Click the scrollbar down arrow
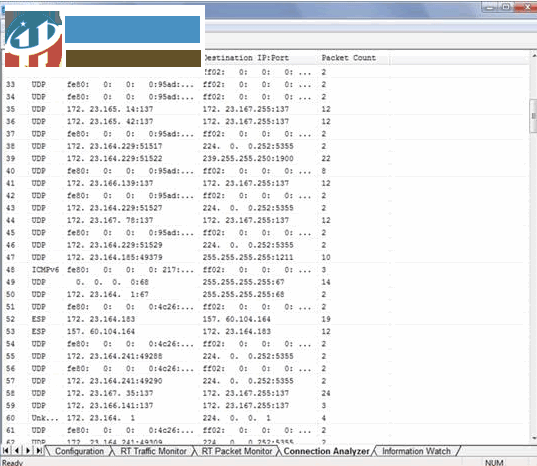The height and width of the screenshot is (466, 537). tap(534, 438)
